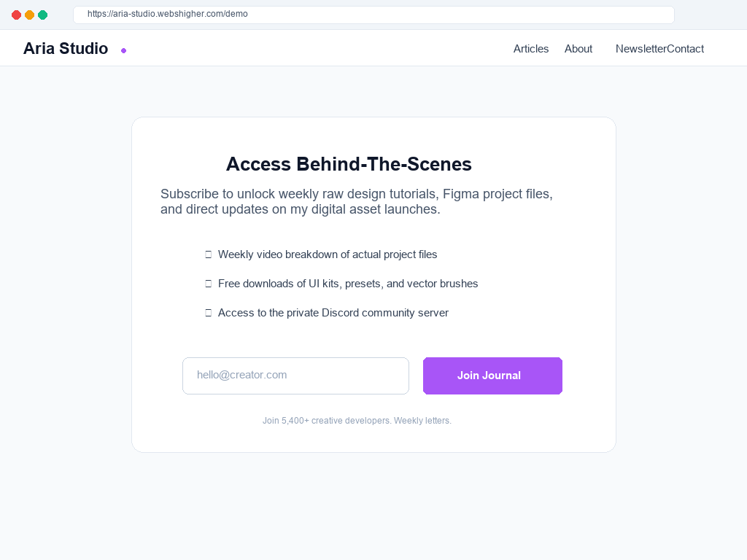The image size is (747, 560).
Task: Click the Weekly video breakdown list text
Action: pyautogui.click(x=328, y=254)
